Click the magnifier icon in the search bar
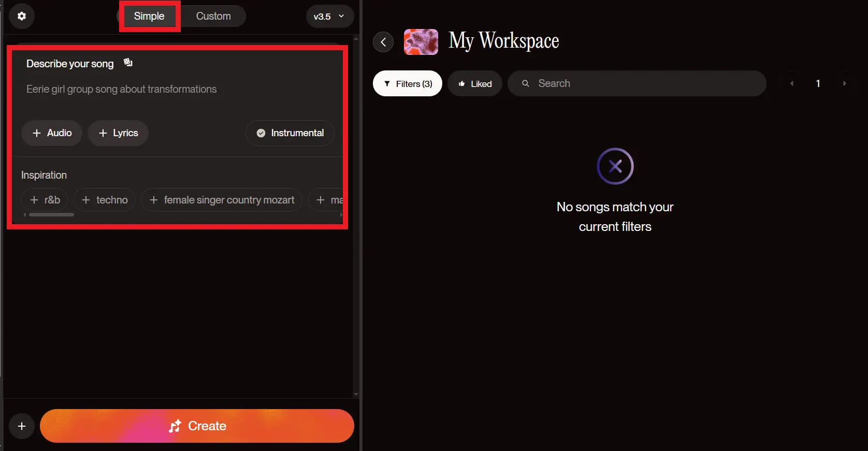Screen dimensions: 868x451 [525, 83]
